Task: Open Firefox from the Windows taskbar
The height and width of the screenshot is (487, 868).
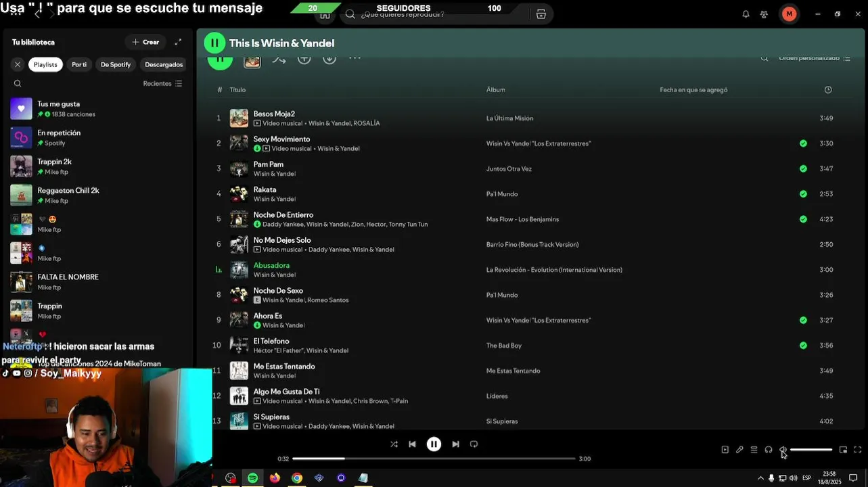Action: 275,478
